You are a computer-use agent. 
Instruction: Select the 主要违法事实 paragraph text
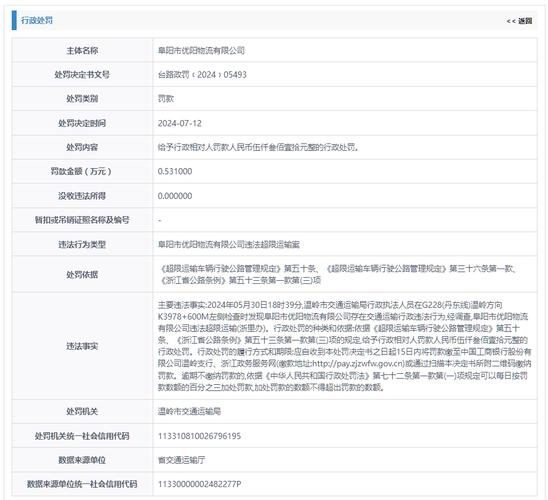(x=344, y=346)
